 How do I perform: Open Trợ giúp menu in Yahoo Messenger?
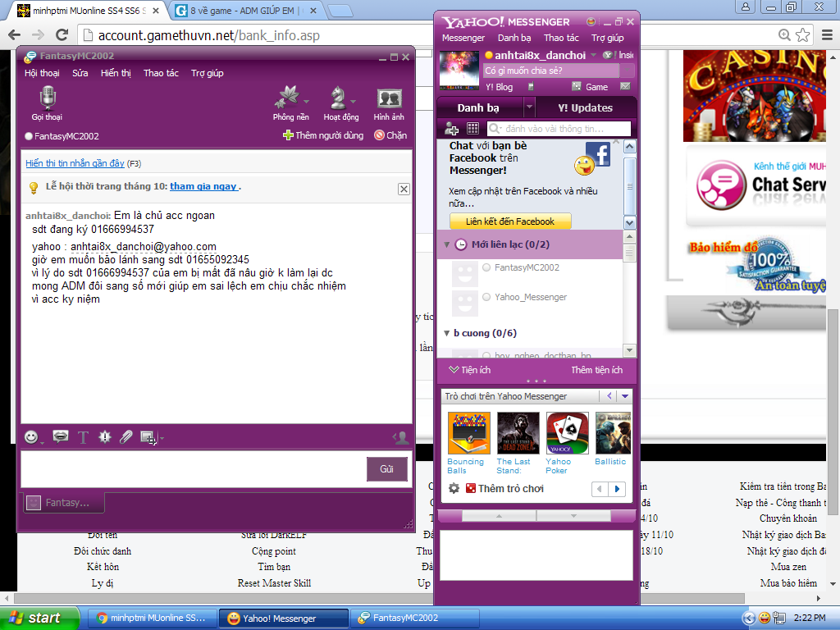[608, 38]
